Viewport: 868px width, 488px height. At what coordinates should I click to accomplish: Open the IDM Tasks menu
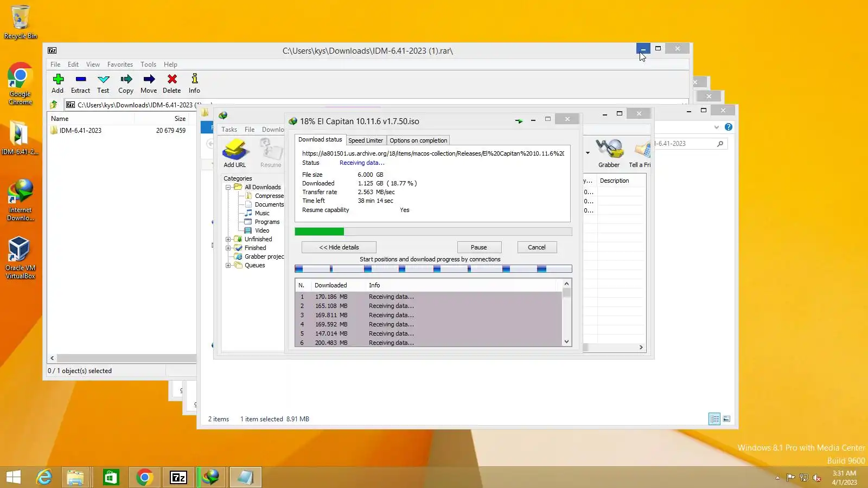click(x=229, y=130)
